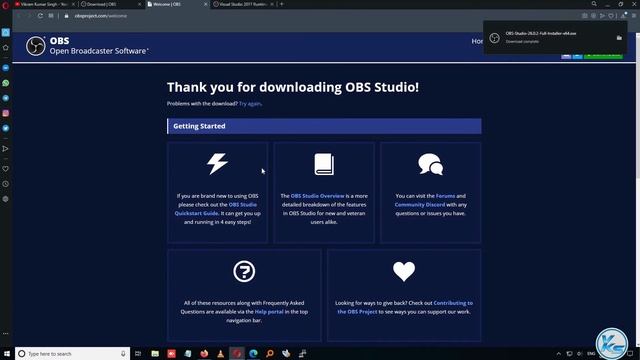This screenshot has height=360, width=640.
Task: Open the snapshot camera icon in address bar
Action: pos(584,16)
